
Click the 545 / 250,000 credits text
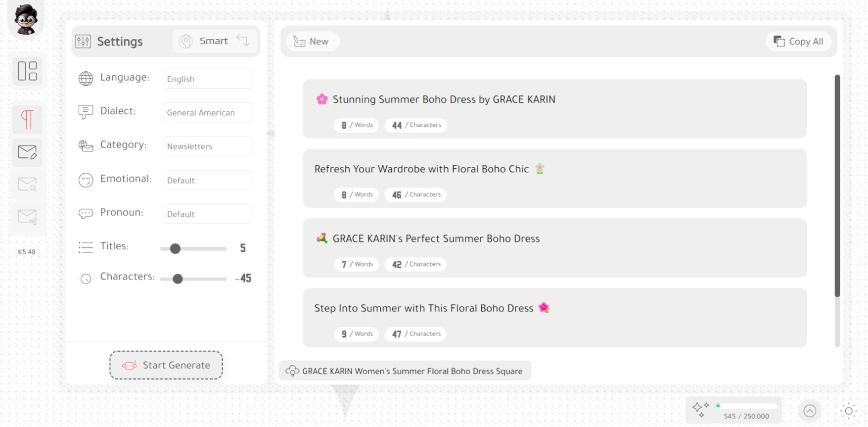[x=746, y=416]
